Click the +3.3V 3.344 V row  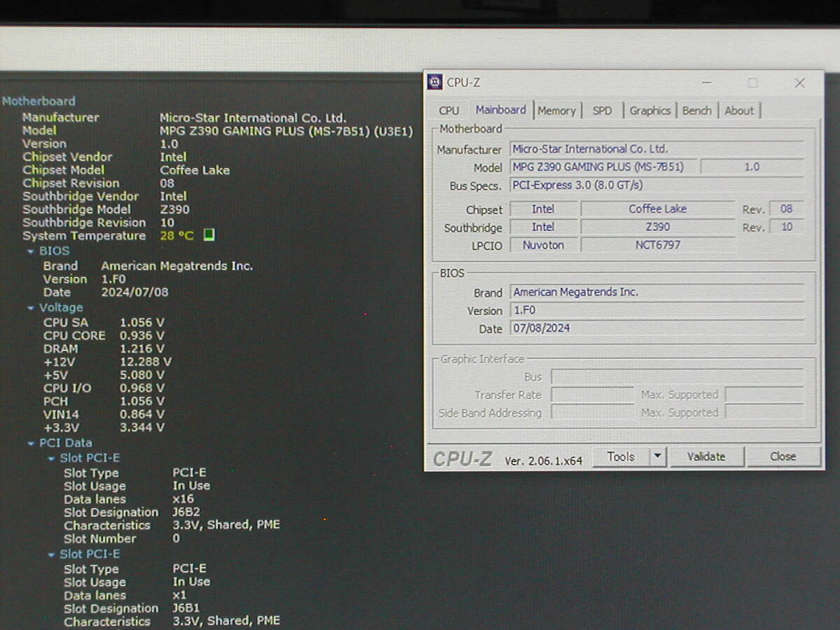pos(104,428)
